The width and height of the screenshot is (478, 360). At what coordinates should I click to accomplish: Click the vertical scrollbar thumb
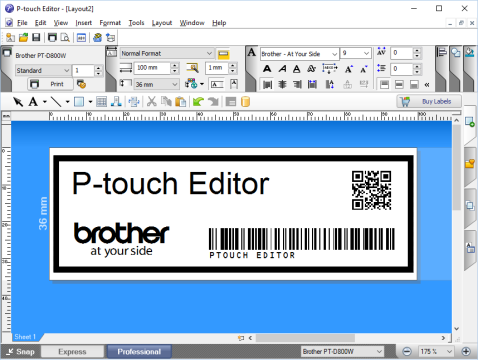(x=457, y=167)
